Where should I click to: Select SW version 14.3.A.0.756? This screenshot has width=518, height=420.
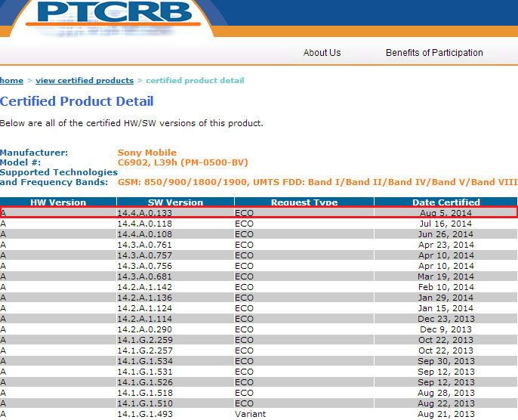tap(145, 266)
